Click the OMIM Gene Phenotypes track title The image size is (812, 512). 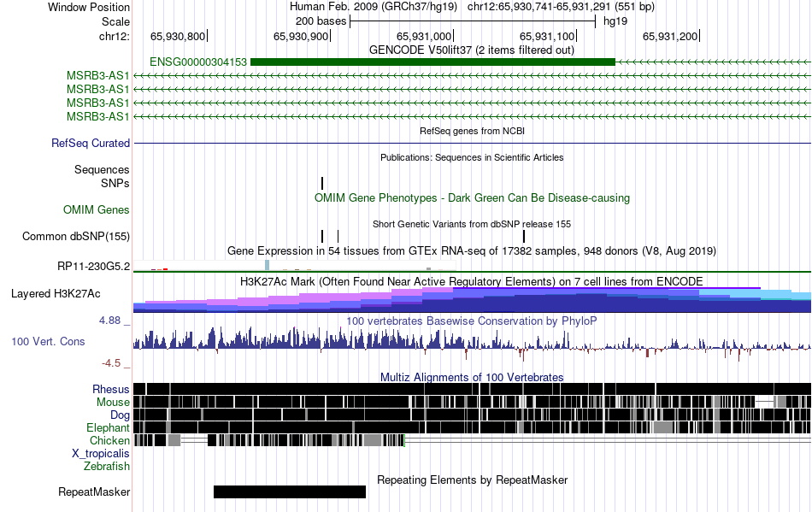click(473, 197)
